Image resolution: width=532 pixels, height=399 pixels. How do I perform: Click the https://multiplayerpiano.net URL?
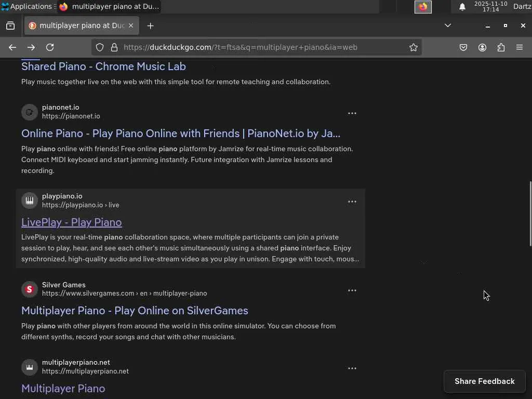pos(85,371)
